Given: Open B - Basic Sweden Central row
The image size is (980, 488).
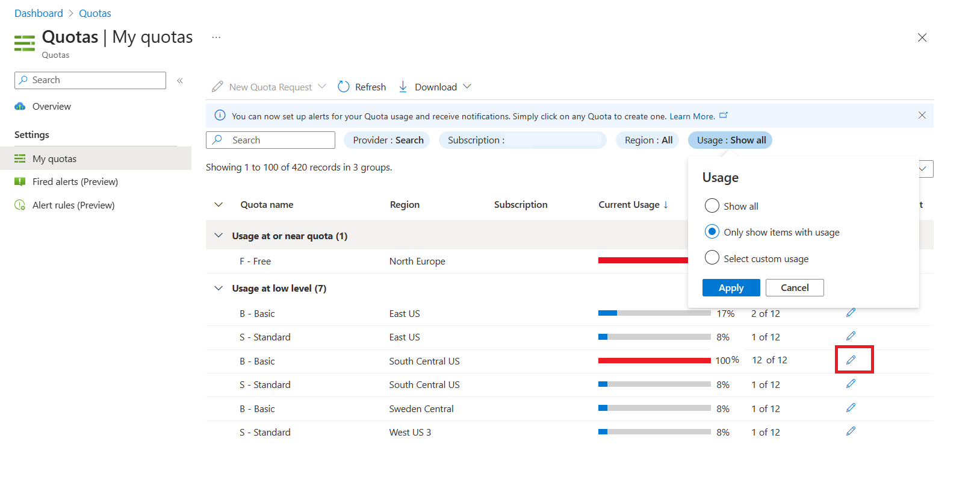Looking at the screenshot, I should [569, 408].
